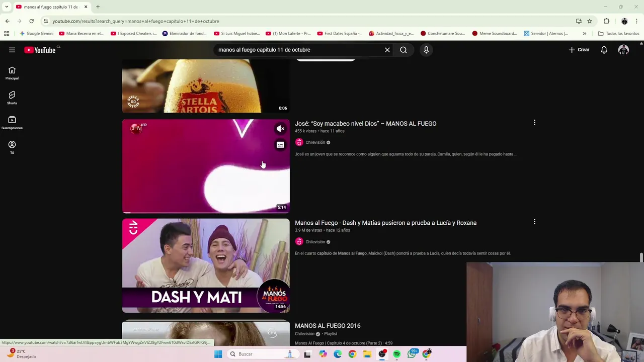Viewport: 644px width, 362px height.
Task: Open the Dash y Matías pusieron a prueba video title
Action: click(385, 223)
